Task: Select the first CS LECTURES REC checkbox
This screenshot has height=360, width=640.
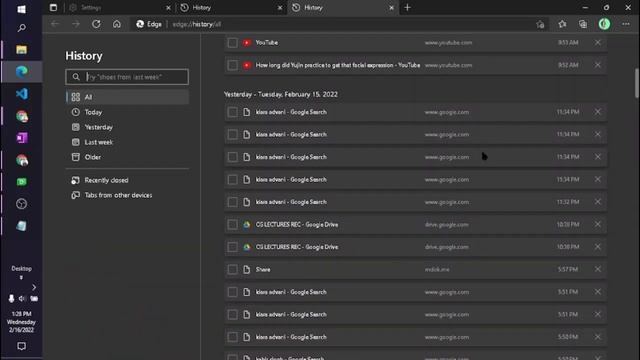Action: coord(232,224)
